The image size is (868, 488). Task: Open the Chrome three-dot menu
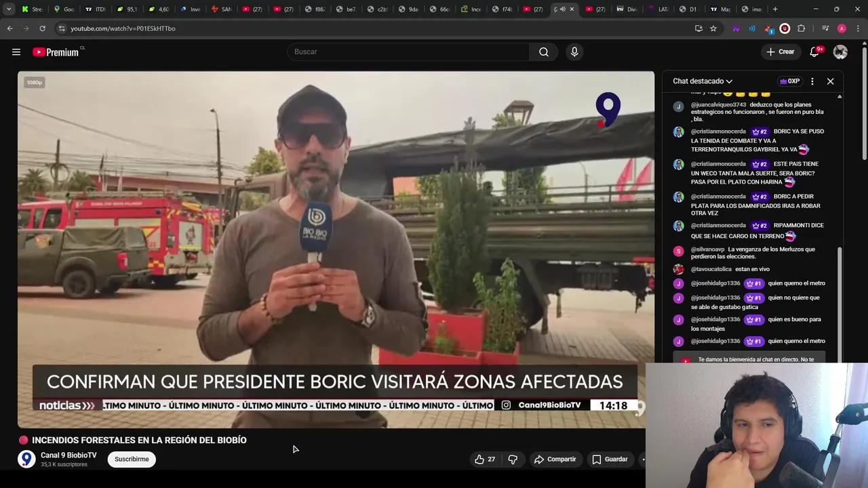click(858, 28)
